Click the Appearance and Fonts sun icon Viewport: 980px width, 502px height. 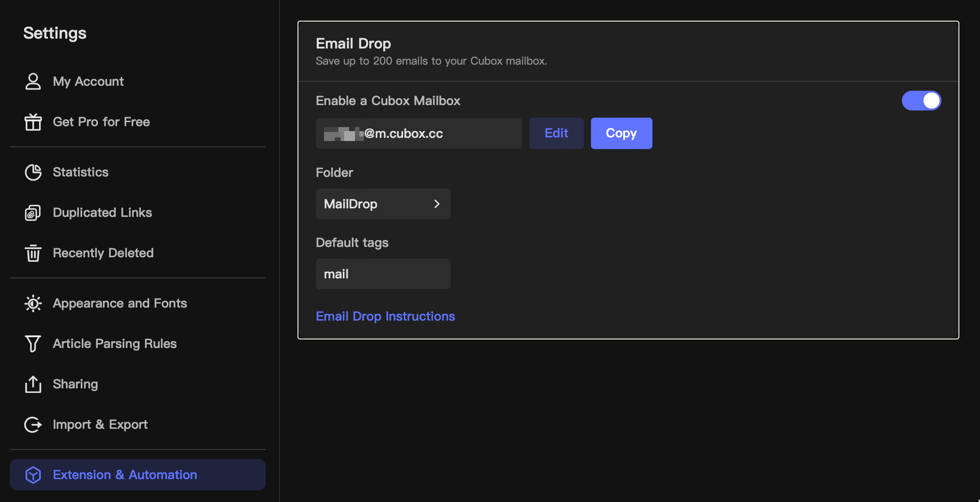(x=33, y=303)
